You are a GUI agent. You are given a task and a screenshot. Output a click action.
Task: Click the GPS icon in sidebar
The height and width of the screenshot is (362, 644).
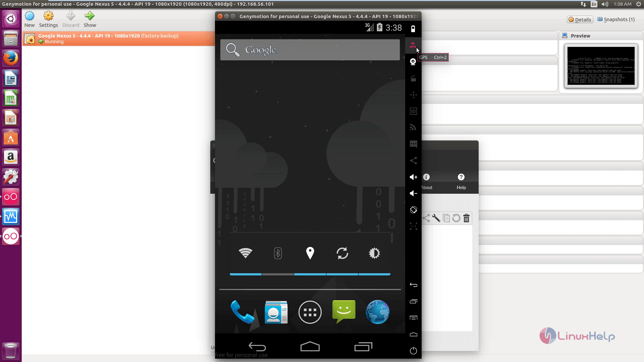(x=413, y=45)
